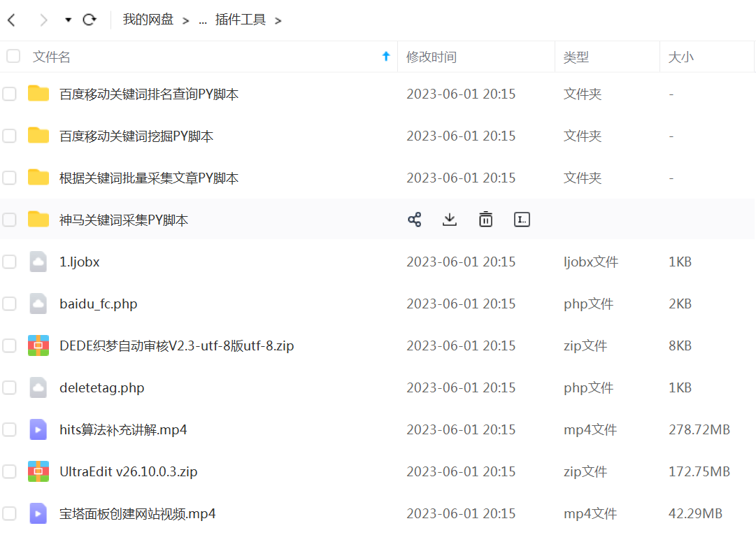Toggle the select-all checkbox
Viewport: 756px width, 542px height.
(13, 57)
